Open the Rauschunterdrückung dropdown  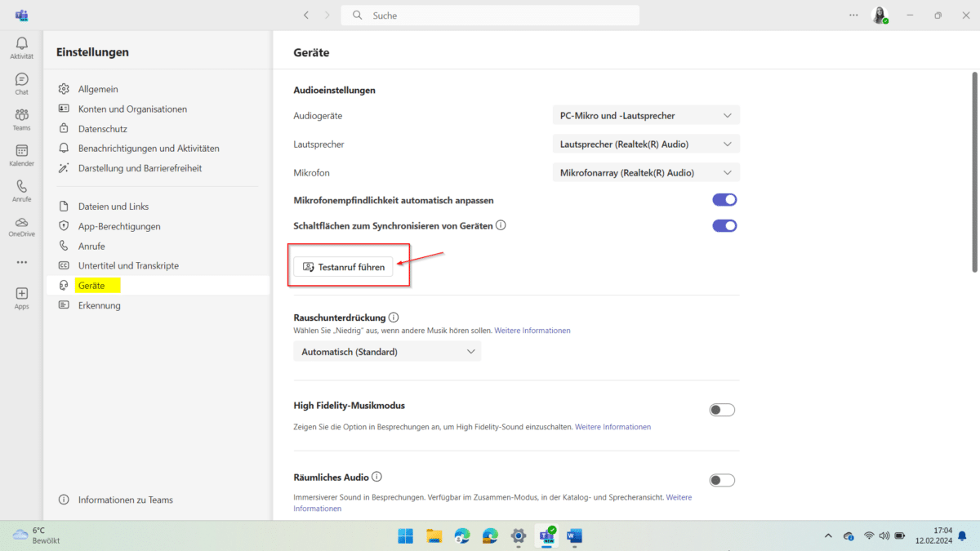[x=387, y=351]
